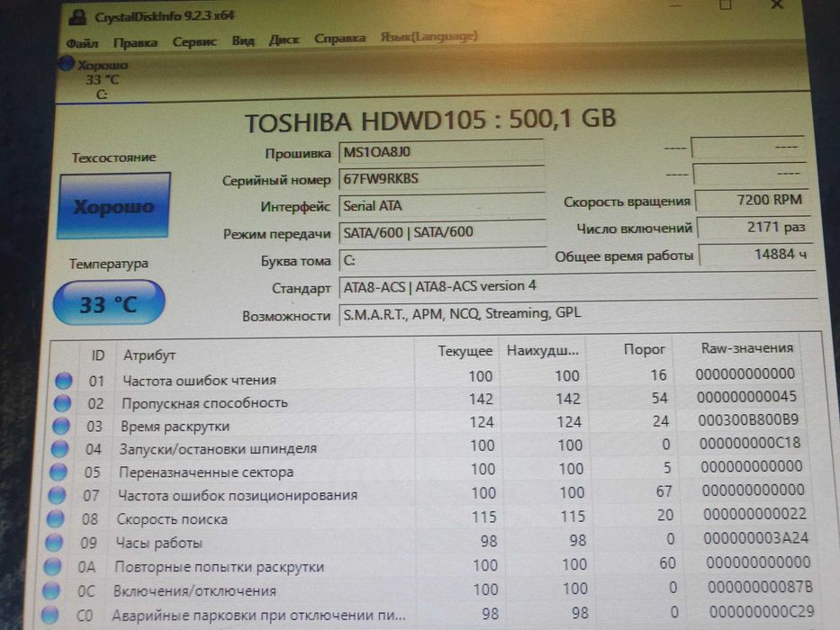Select row Пропускная способность
The image size is (840, 630).
tap(427, 400)
